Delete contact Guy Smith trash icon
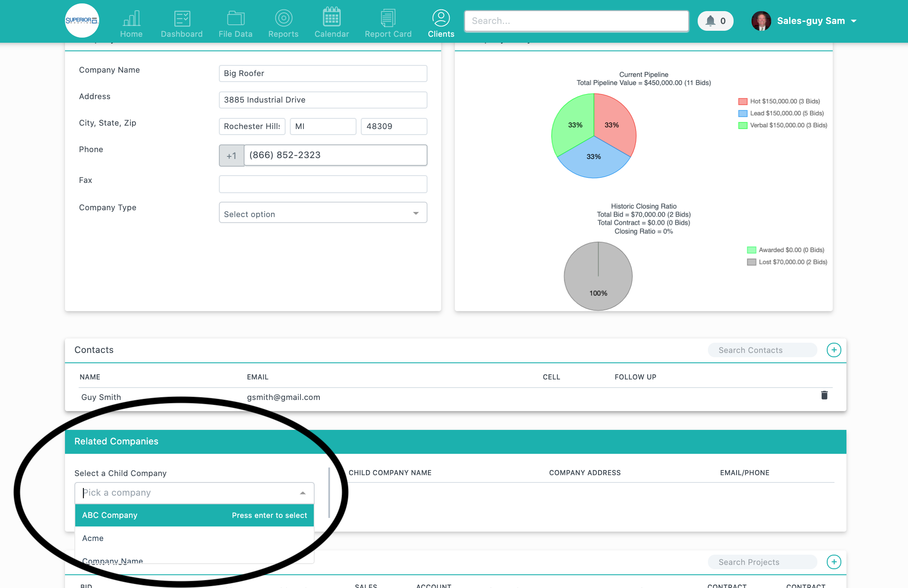The height and width of the screenshot is (588, 908). click(824, 395)
